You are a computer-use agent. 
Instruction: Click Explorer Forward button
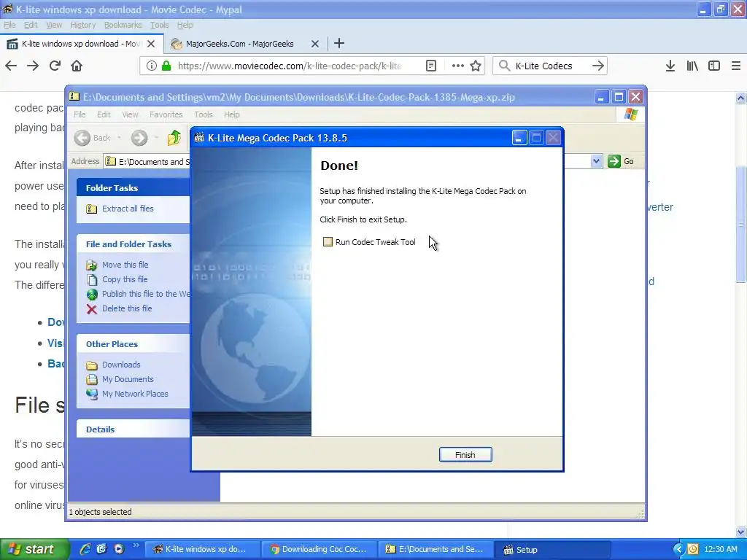(139, 138)
